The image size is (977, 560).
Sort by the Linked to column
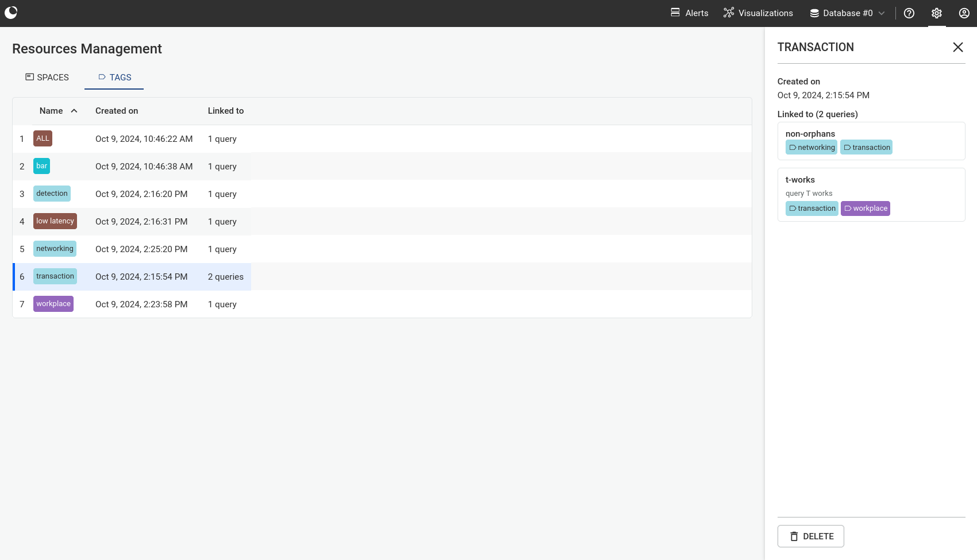coord(226,111)
